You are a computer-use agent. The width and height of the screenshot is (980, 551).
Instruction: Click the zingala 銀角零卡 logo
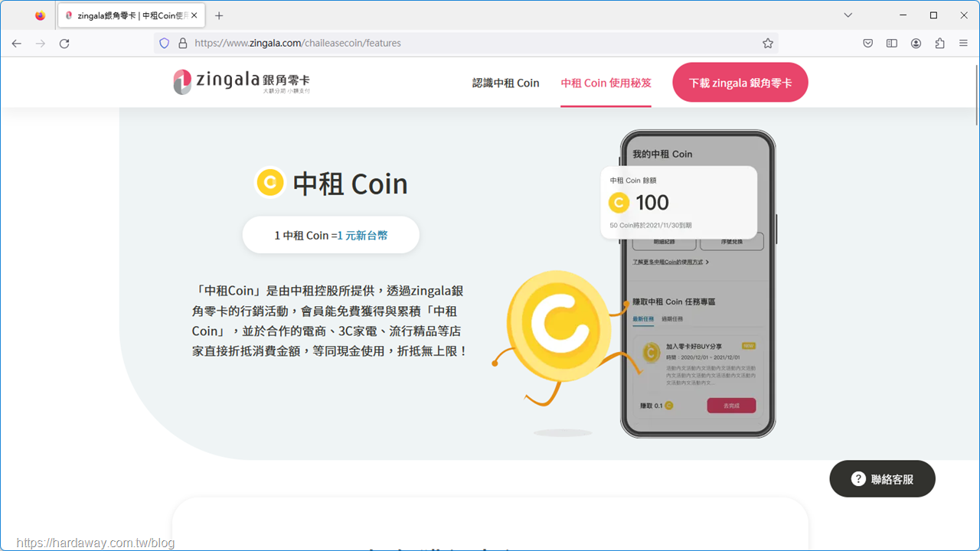click(x=242, y=82)
